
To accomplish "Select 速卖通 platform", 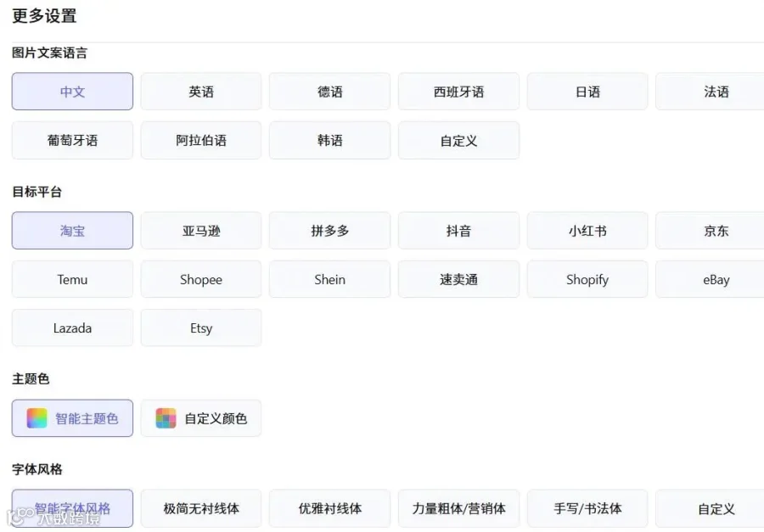I will pos(458,279).
